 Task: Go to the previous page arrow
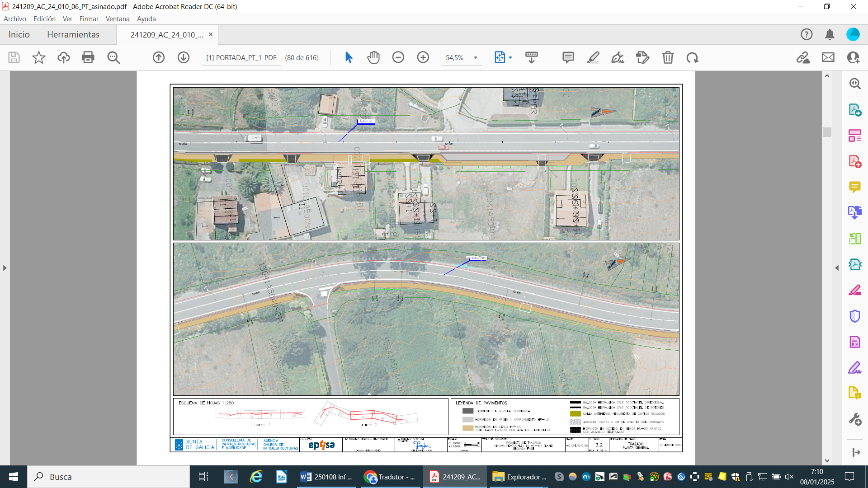pos(159,57)
